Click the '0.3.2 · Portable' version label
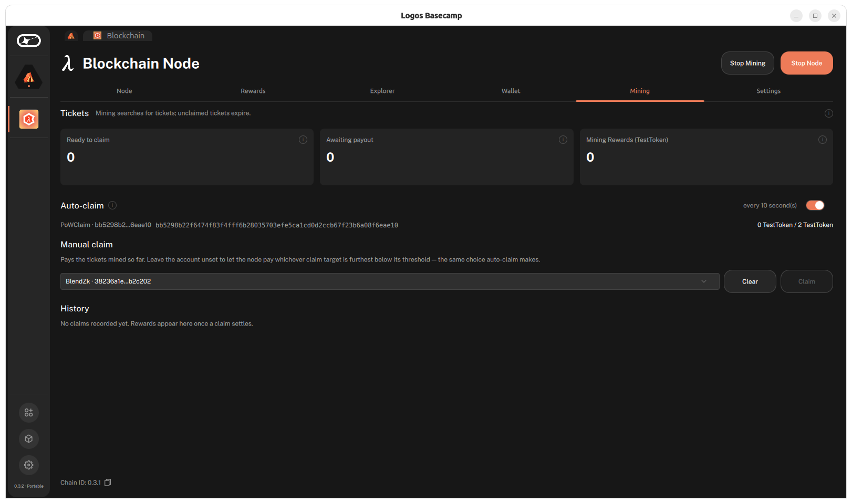852x504 pixels. tap(29, 486)
